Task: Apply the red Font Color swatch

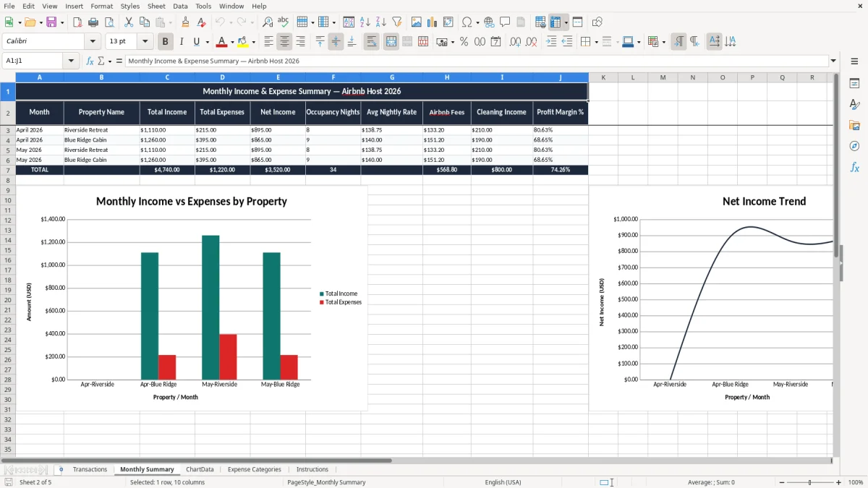Action: pyautogui.click(x=222, y=42)
